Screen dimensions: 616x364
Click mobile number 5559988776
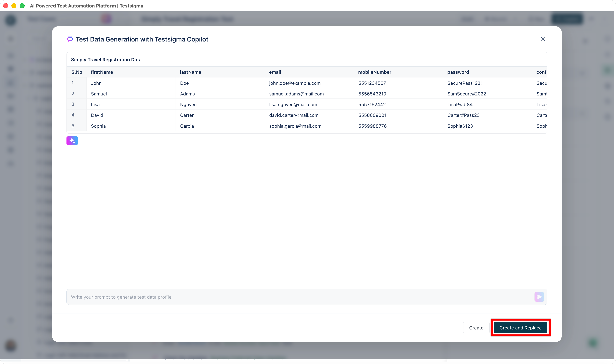399,126
